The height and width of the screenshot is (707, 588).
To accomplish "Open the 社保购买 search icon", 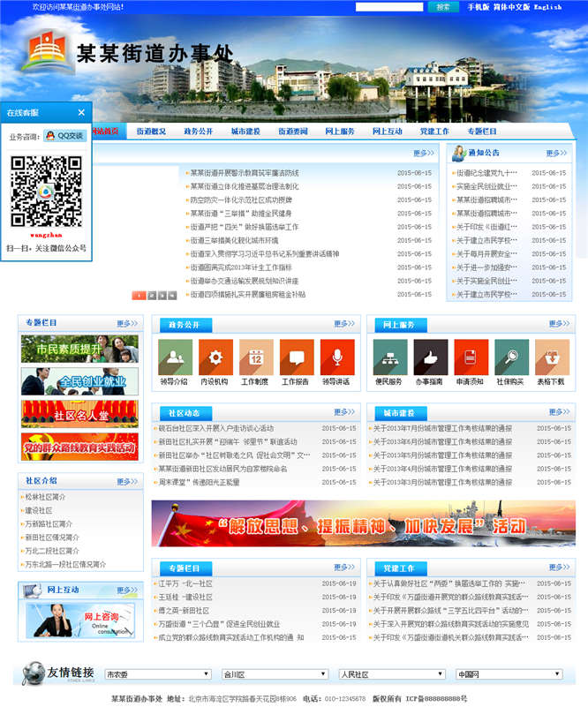I will point(510,357).
